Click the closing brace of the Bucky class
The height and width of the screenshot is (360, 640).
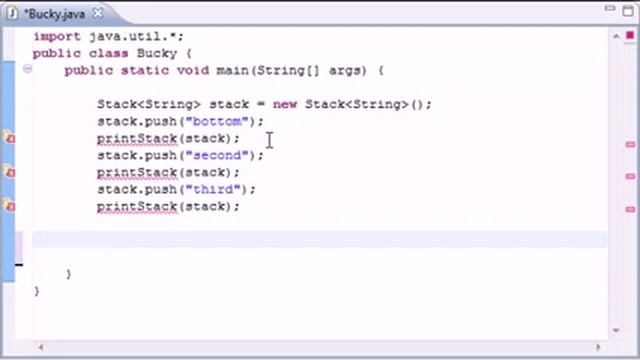[37, 291]
